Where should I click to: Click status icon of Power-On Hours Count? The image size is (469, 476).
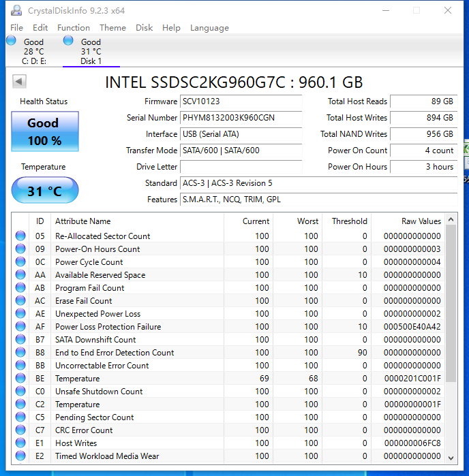(x=20, y=249)
